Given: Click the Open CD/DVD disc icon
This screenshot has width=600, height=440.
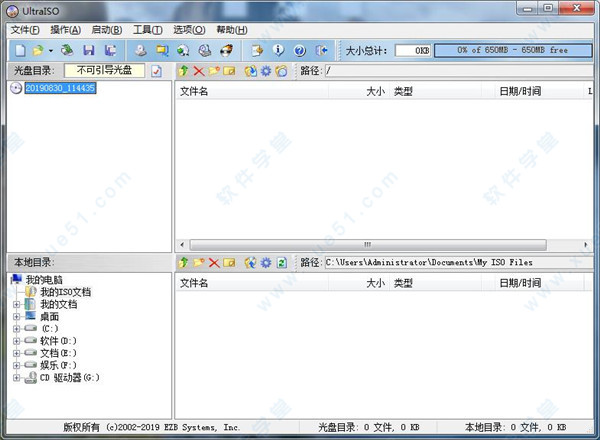Looking at the screenshot, I should point(67,50).
